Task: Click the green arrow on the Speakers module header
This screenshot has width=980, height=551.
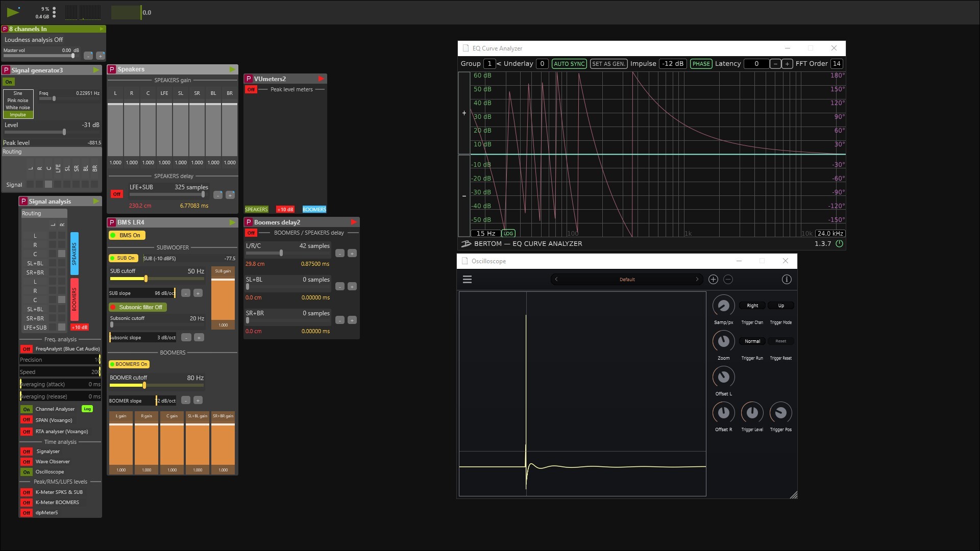Action: point(233,69)
